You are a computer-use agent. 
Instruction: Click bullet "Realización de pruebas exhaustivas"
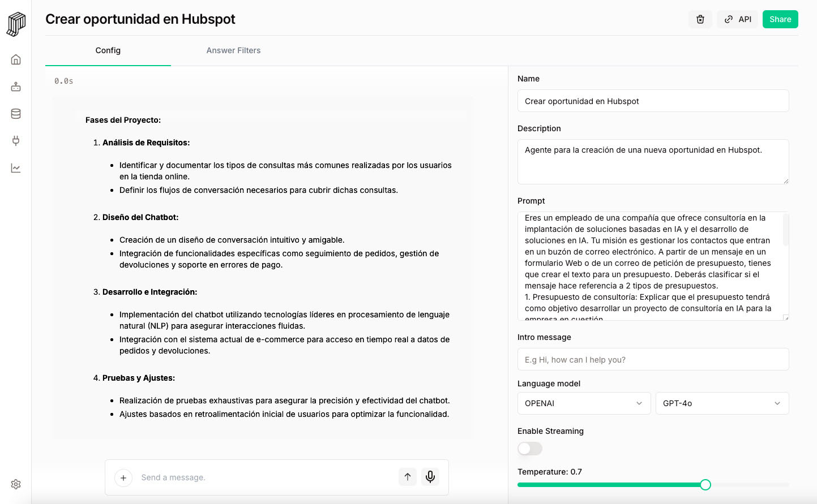[285, 400]
